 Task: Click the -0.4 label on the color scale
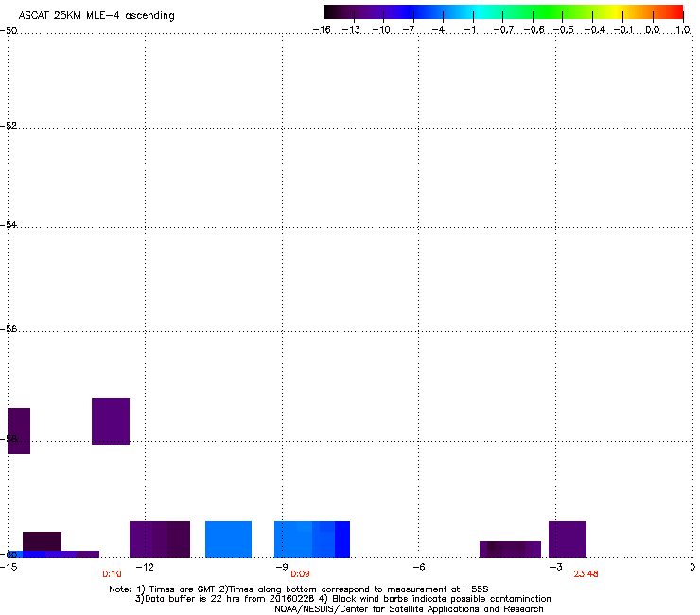594,30
